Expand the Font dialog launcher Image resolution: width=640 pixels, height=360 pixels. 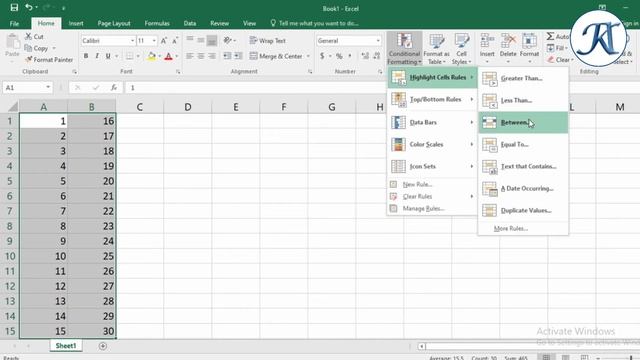[178, 71]
